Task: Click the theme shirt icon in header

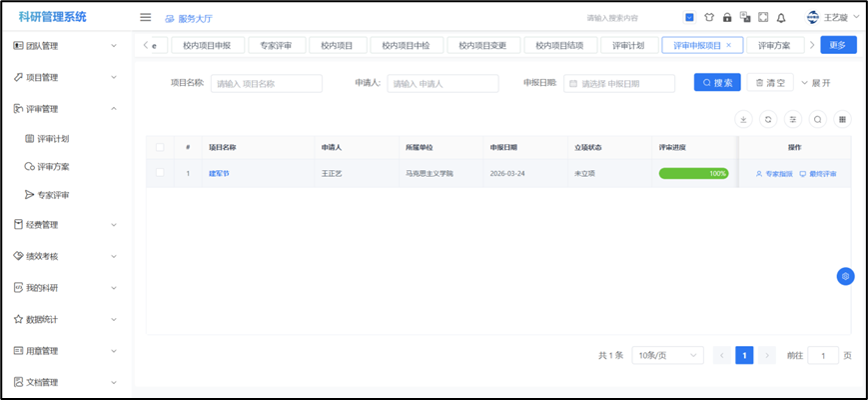Action: click(709, 17)
